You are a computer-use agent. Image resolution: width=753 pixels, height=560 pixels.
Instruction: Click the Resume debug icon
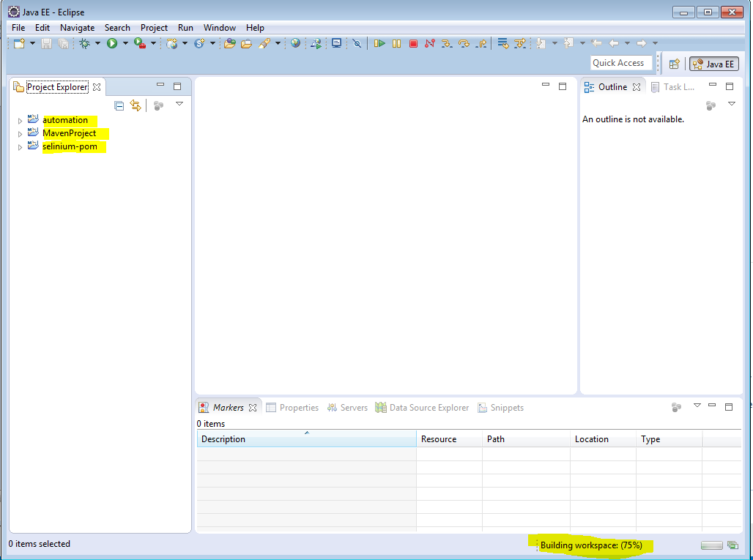pos(379,44)
